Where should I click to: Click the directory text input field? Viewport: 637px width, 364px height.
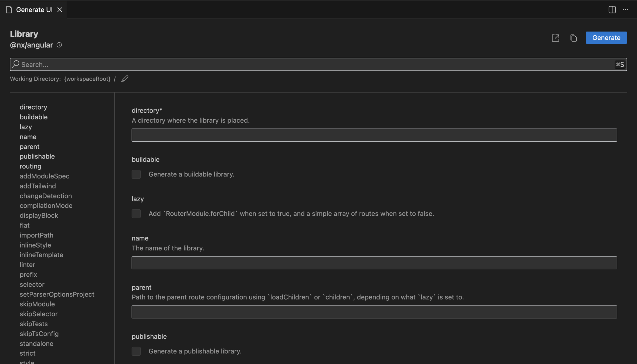(374, 135)
